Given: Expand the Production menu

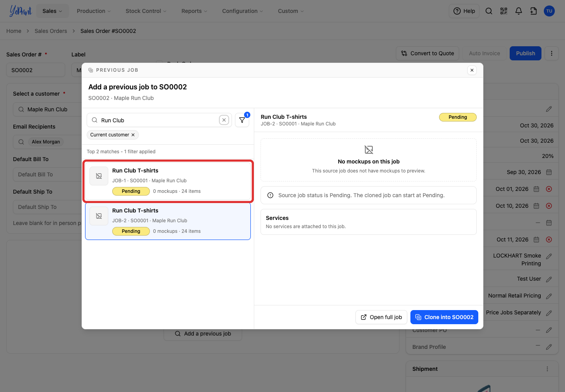Looking at the screenshot, I should [94, 11].
